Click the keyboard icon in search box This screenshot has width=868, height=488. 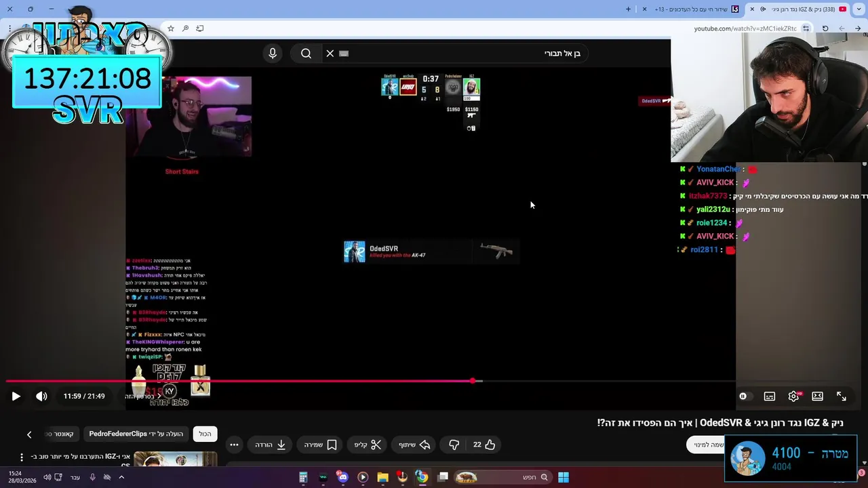click(x=344, y=54)
